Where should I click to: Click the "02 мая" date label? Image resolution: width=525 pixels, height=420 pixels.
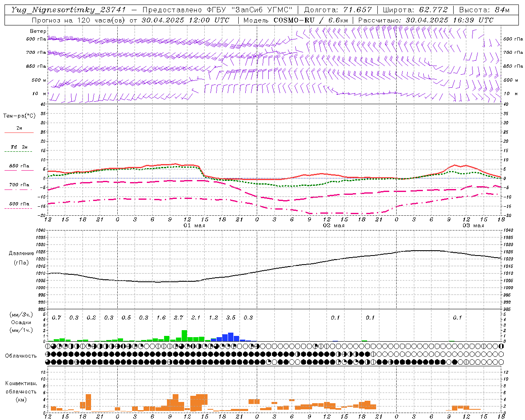[333, 226]
